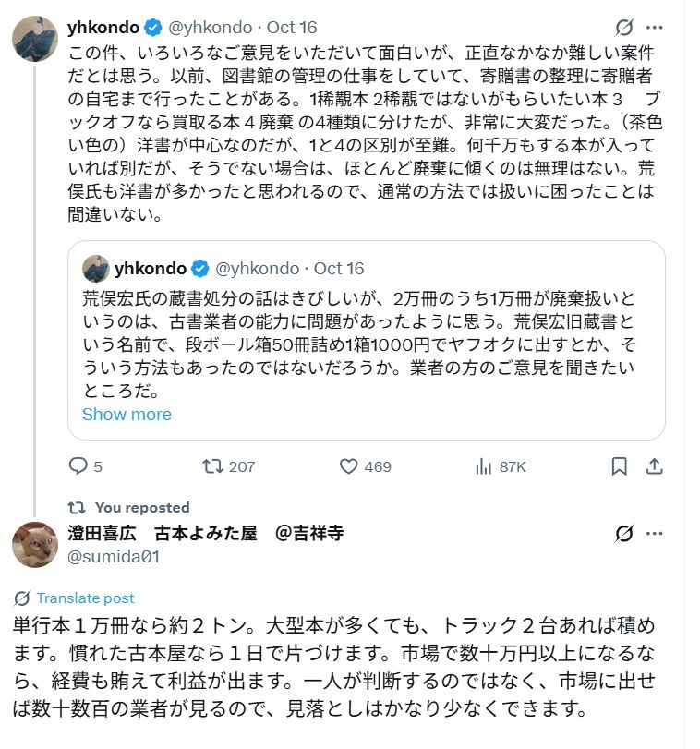Like the post with 469 likes

click(348, 466)
